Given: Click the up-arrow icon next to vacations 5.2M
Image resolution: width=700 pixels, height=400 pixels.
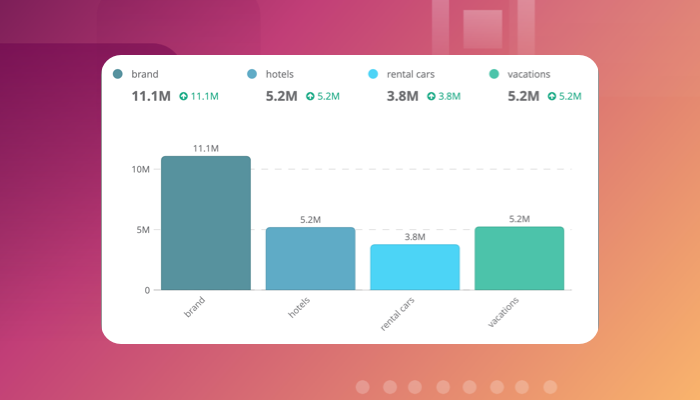Looking at the screenshot, I should pyautogui.click(x=552, y=97).
